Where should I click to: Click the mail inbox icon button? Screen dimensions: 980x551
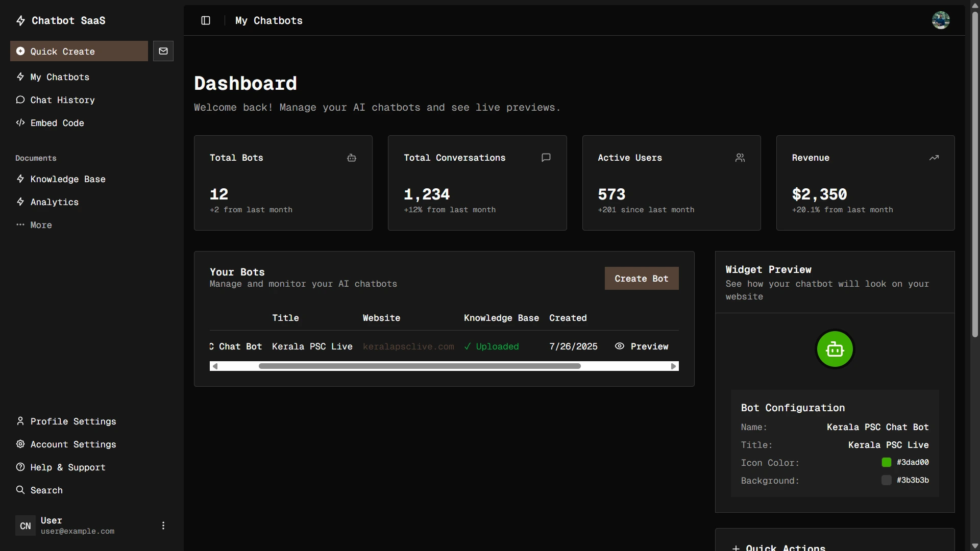tap(163, 51)
